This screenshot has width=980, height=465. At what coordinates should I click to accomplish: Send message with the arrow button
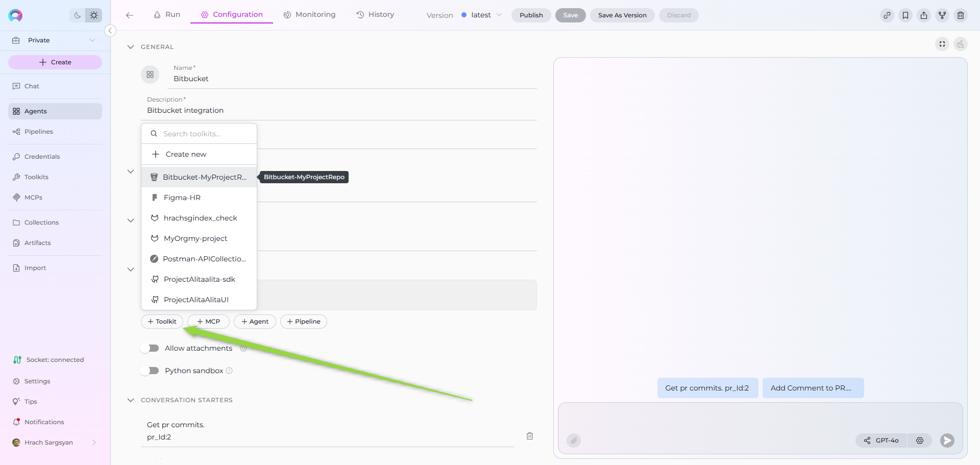(x=947, y=440)
